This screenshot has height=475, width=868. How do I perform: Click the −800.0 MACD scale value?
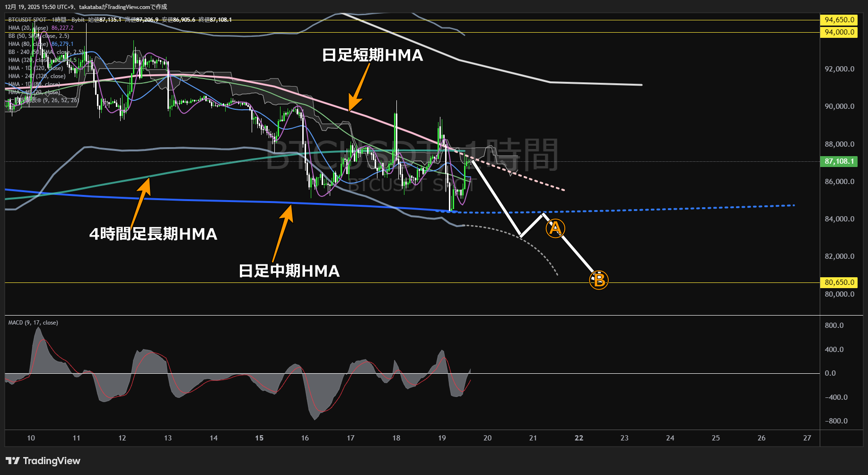[836, 421]
